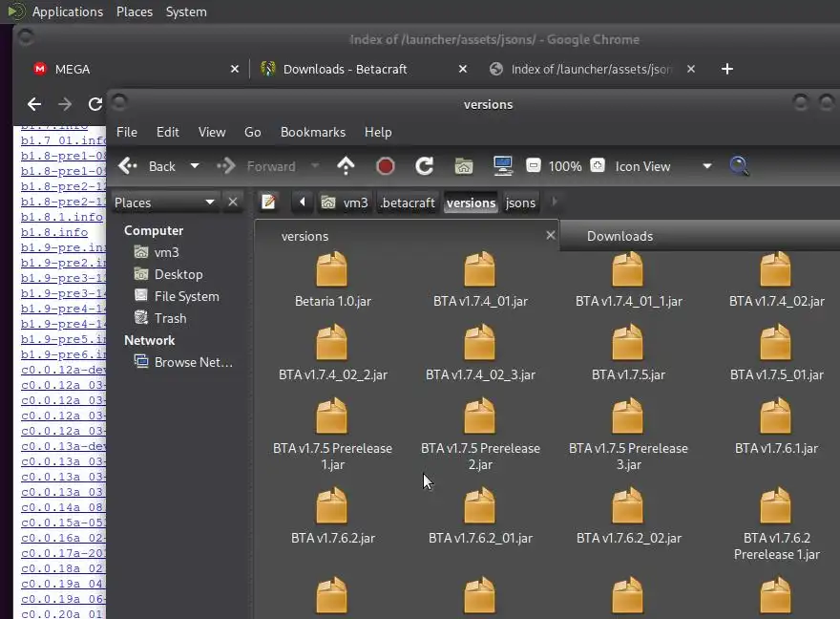
Task: Toggle text location entry pencil icon
Action: point(268,203)
